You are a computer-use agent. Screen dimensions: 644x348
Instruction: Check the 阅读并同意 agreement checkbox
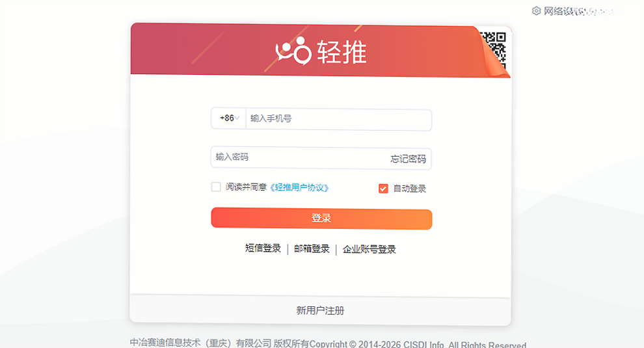[x=216, y=187]
